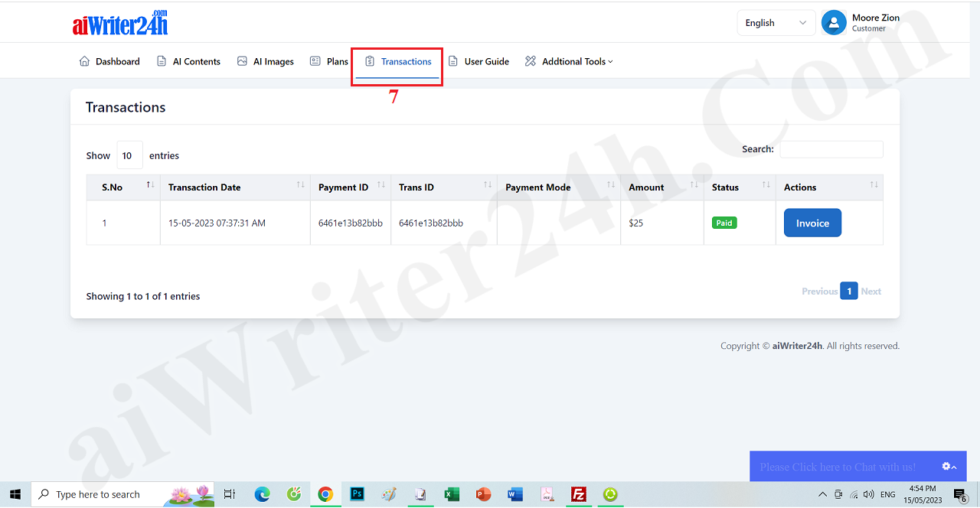The width and height of the screenshot is (980, 508).
Task: Click the user profile avatar icon
Action: tap(834, 23)
